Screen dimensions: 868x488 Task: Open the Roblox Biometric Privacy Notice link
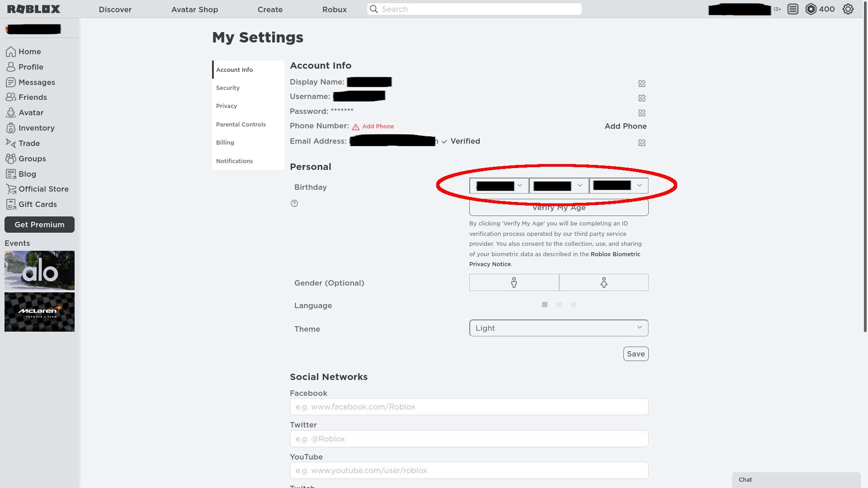[x=555, y=259]
